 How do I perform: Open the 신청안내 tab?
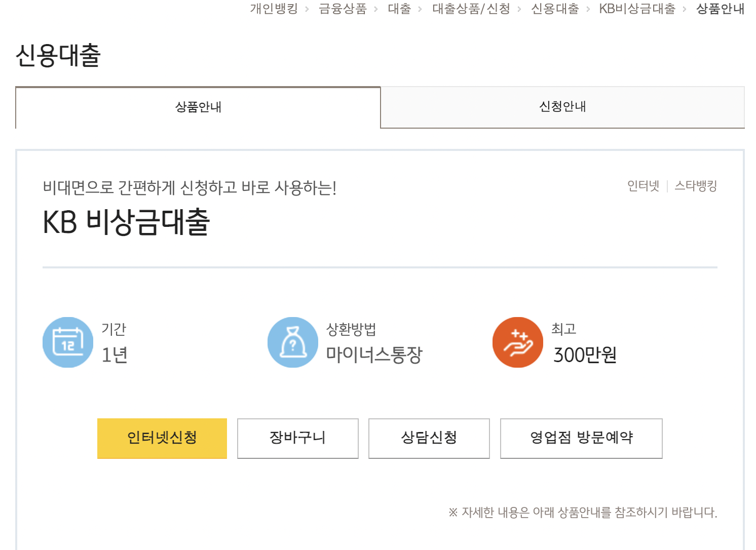click(562, 107)
